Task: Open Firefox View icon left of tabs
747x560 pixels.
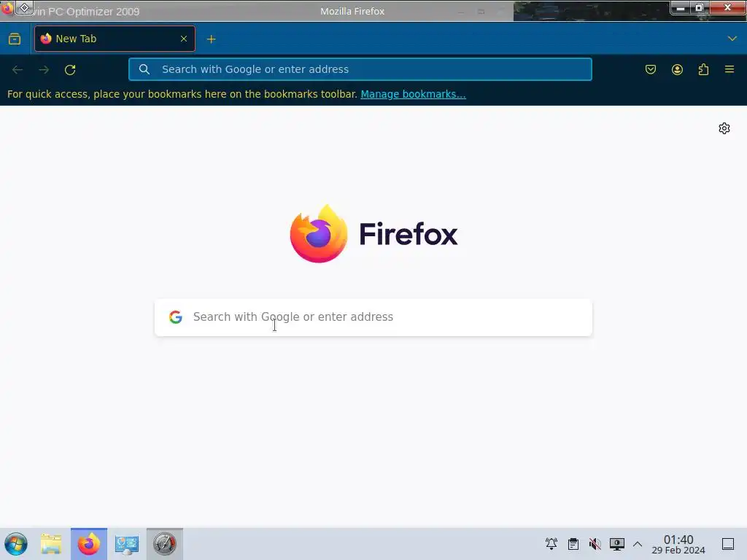Action: [x=15, y=39]
